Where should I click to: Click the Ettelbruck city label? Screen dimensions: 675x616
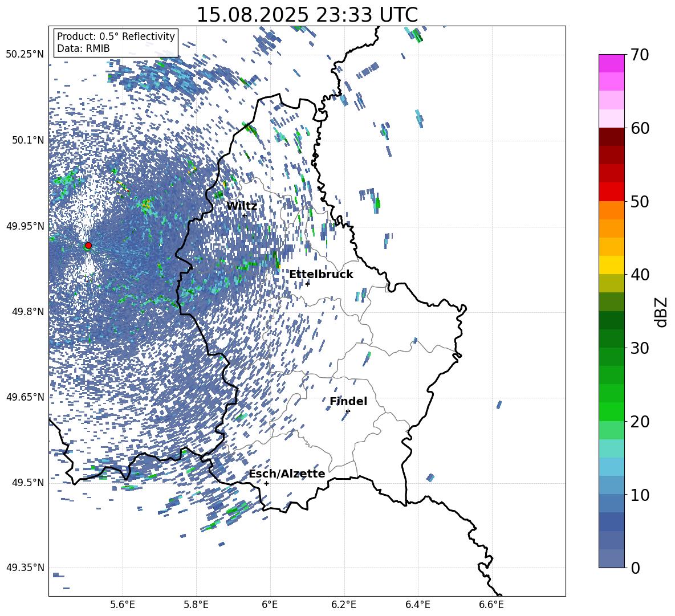coord(321,275)
